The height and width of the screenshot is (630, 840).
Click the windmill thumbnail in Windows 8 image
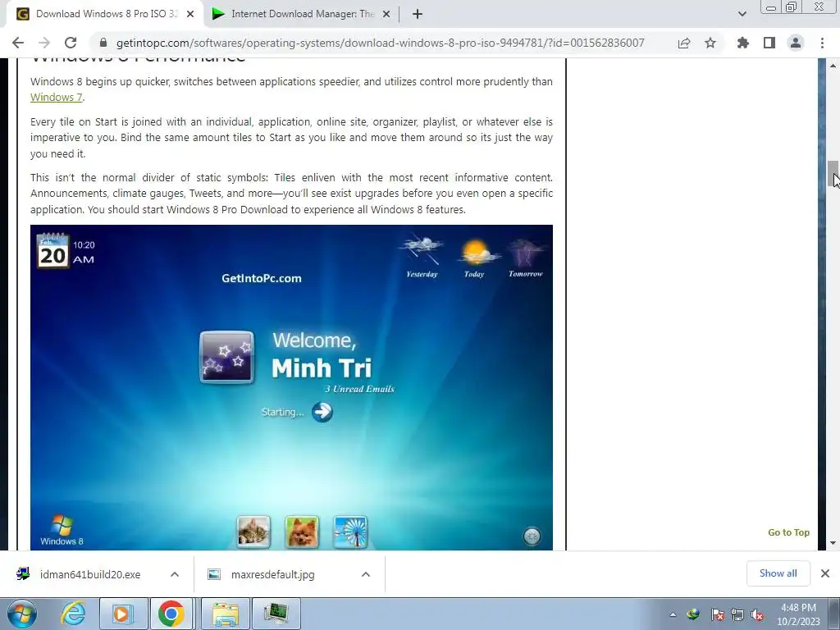350,532
